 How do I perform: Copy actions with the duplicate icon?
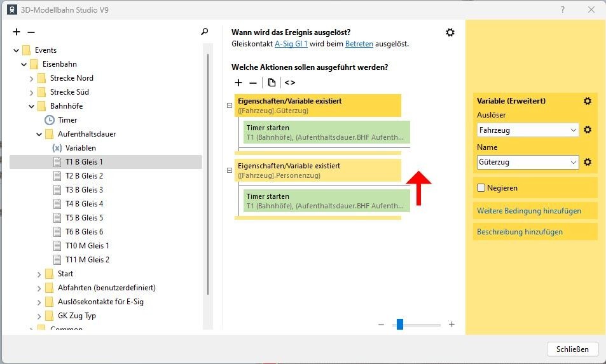[272, 82]
